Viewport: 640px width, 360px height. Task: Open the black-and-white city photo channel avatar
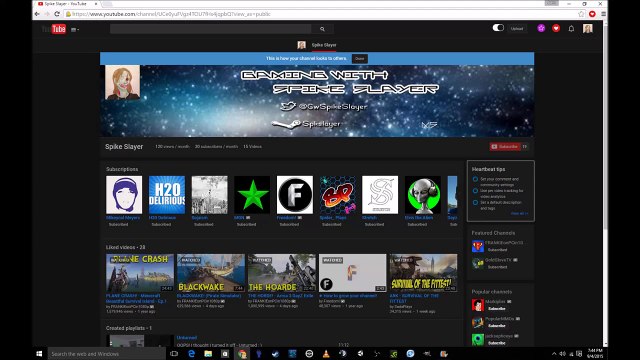[209, 195]
